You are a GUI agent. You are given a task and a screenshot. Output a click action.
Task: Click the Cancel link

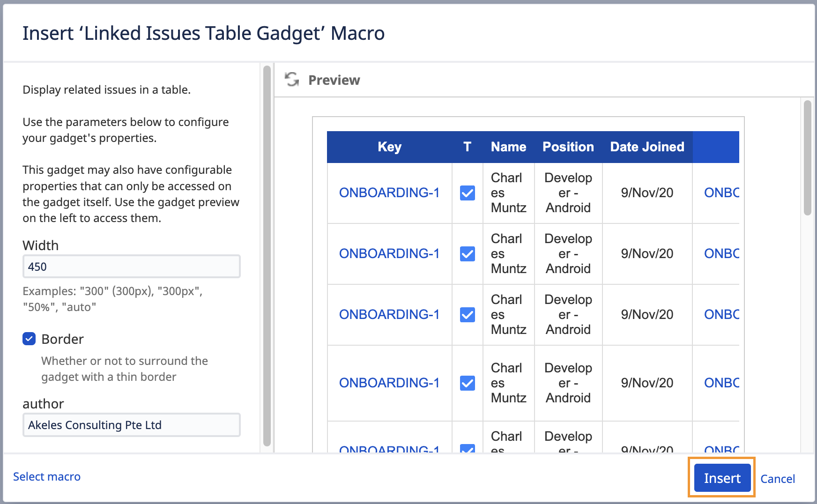777,479
